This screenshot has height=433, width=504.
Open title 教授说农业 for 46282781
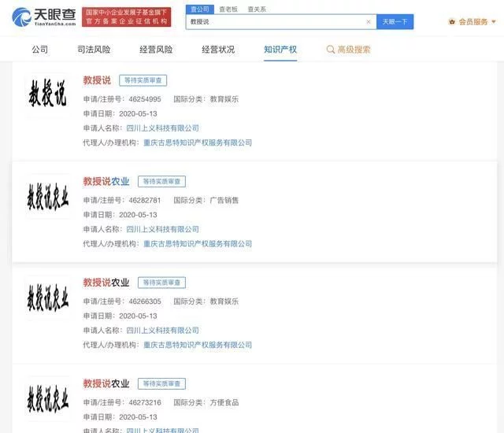click(106, 182)
